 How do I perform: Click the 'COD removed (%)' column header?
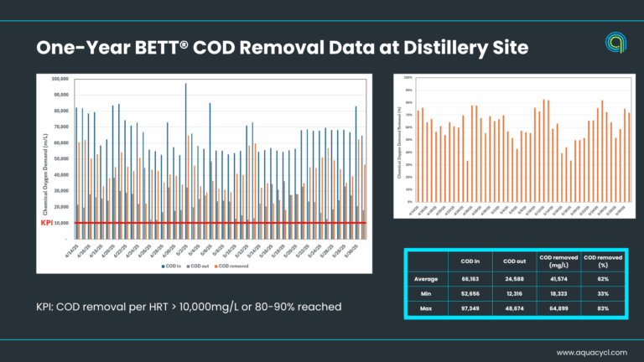[603, 261]
